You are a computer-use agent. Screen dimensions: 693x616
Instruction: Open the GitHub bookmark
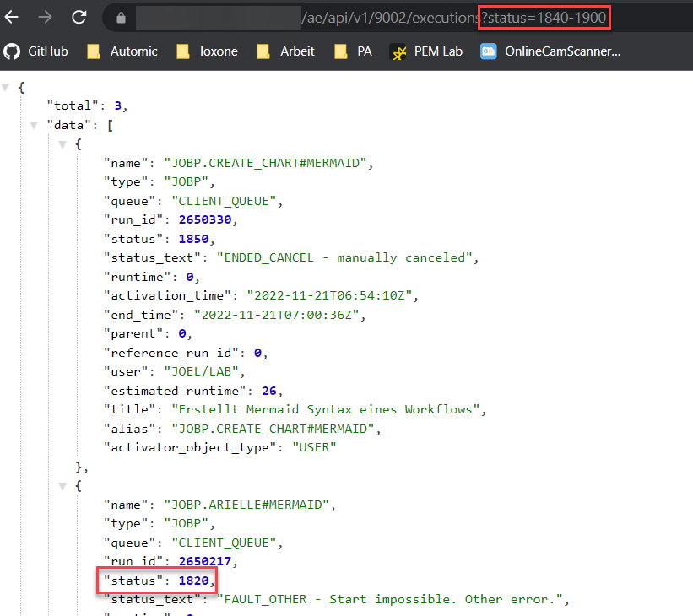pos(35,51)
